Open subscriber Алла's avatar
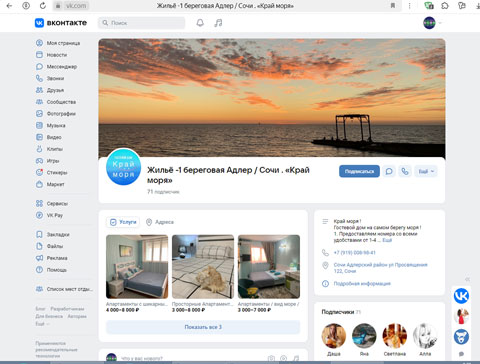This screenshot has width=480, height=364. 425,336
